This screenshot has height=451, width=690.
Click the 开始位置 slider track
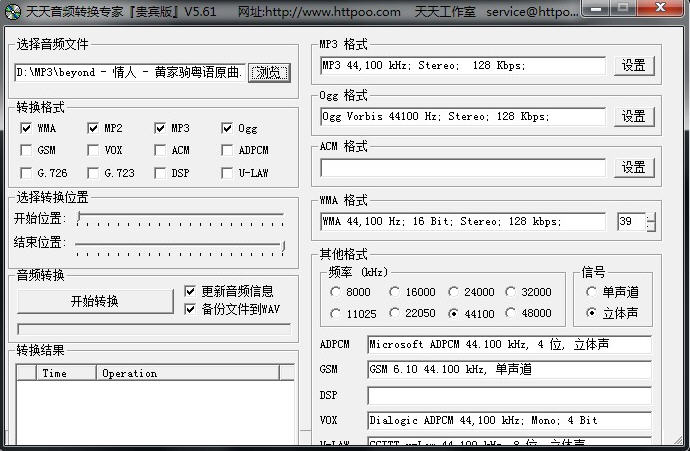[x=180, y=217]
